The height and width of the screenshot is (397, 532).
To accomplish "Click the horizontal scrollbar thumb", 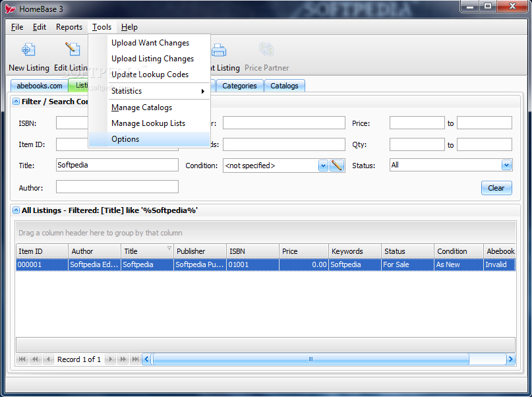I will [310, 359].
